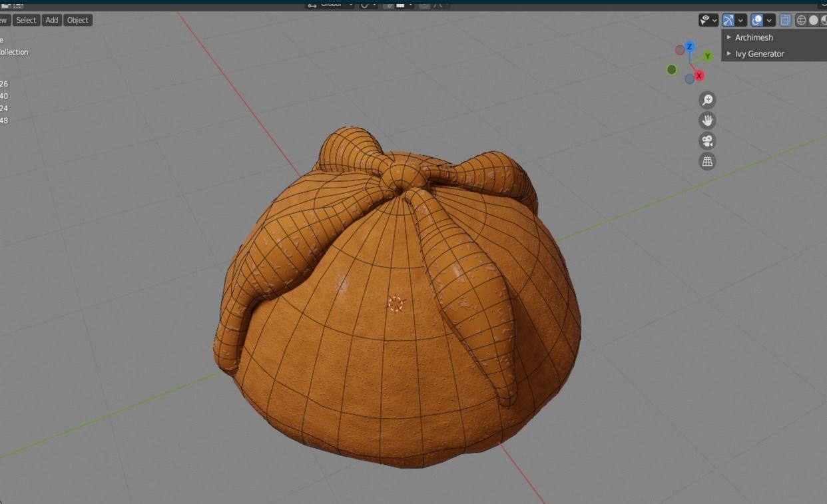Click the blue Z axis on navigation gizmo

pos(690,47)
